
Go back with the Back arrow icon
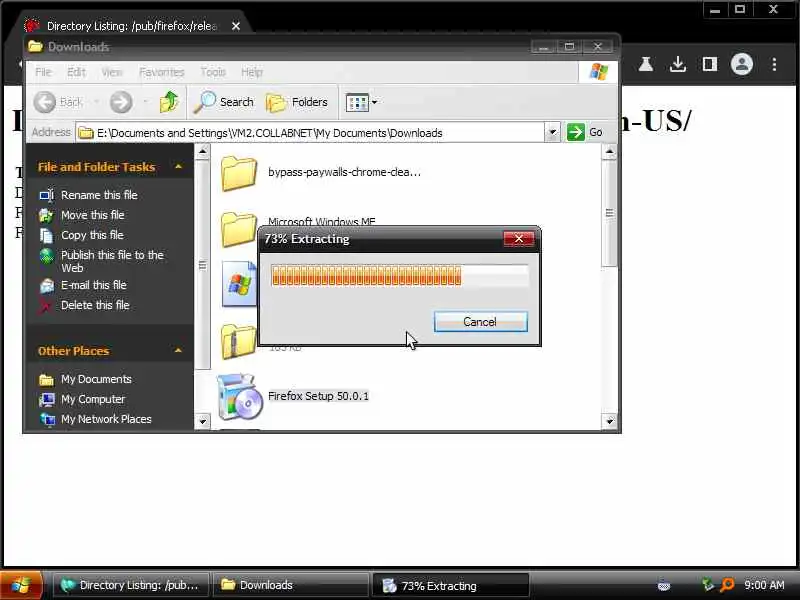[45, 102]
